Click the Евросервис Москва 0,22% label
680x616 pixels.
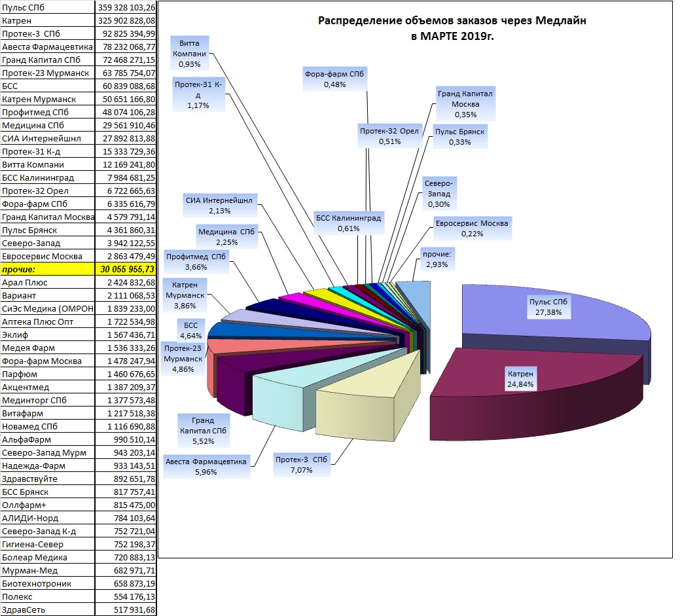pos(472,228)
